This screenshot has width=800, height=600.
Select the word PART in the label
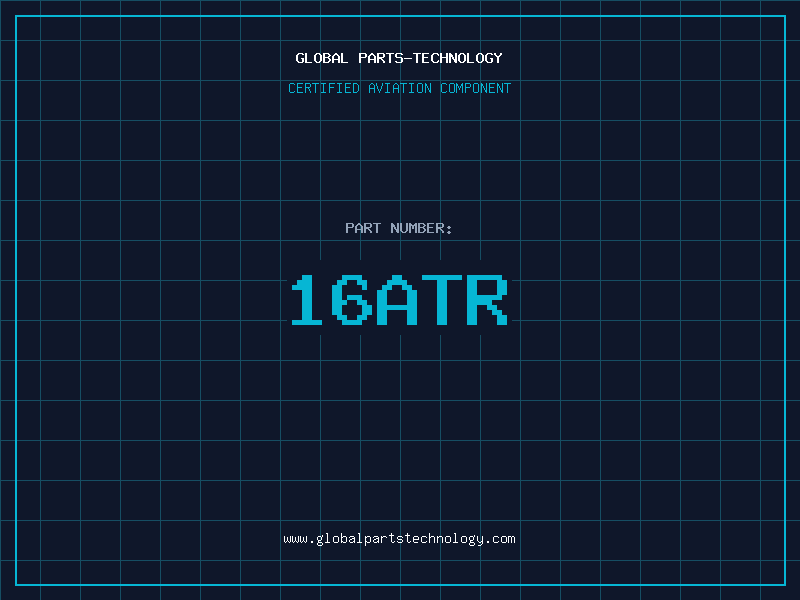tap(363, 229)
